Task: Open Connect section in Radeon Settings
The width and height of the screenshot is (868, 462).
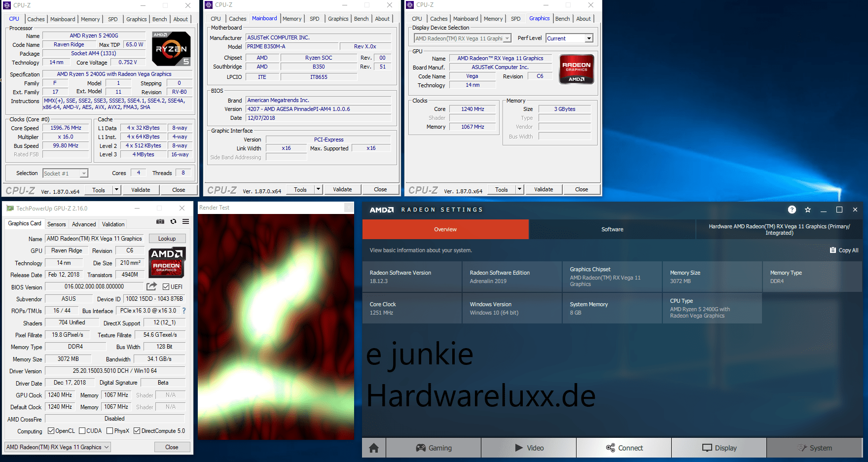Action: (x=624, y=448)
